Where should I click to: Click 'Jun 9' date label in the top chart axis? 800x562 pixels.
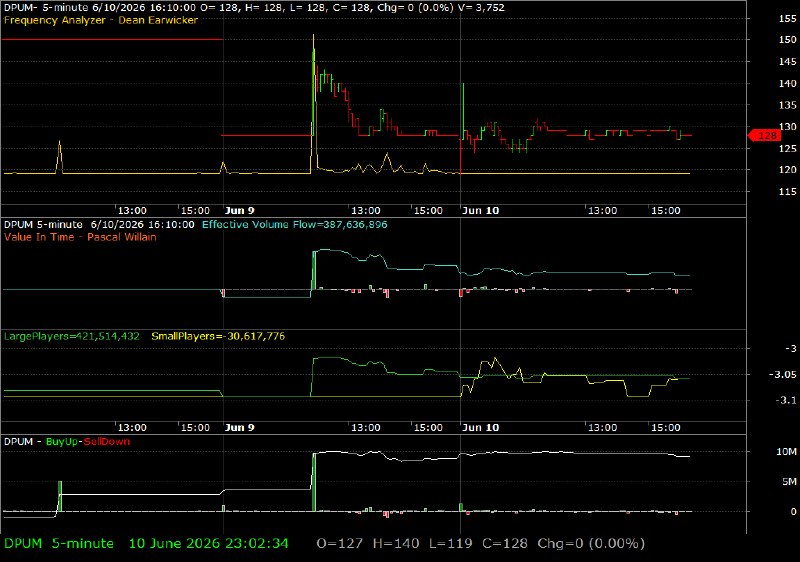[x=239, y=211]
